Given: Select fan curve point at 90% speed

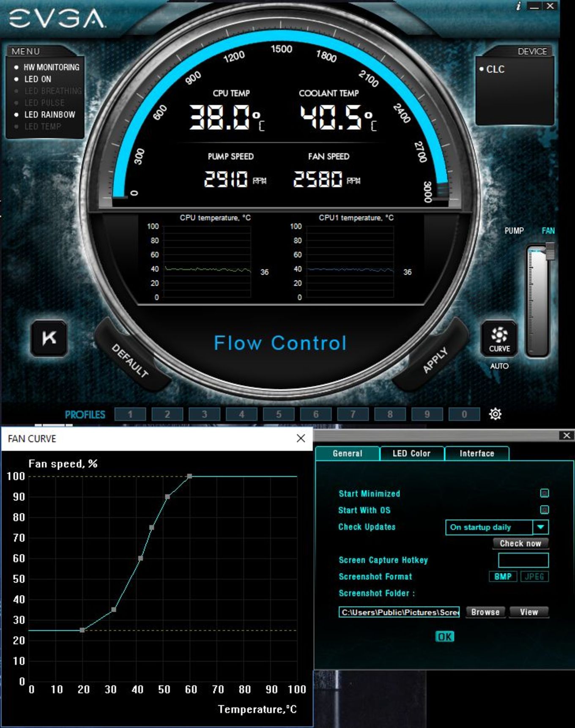Looking at the screenshot, I should (167, 497).
